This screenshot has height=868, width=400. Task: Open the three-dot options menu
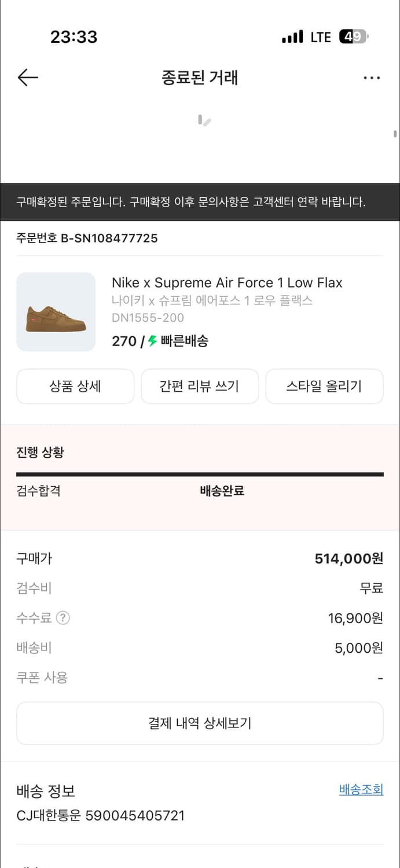372,77
